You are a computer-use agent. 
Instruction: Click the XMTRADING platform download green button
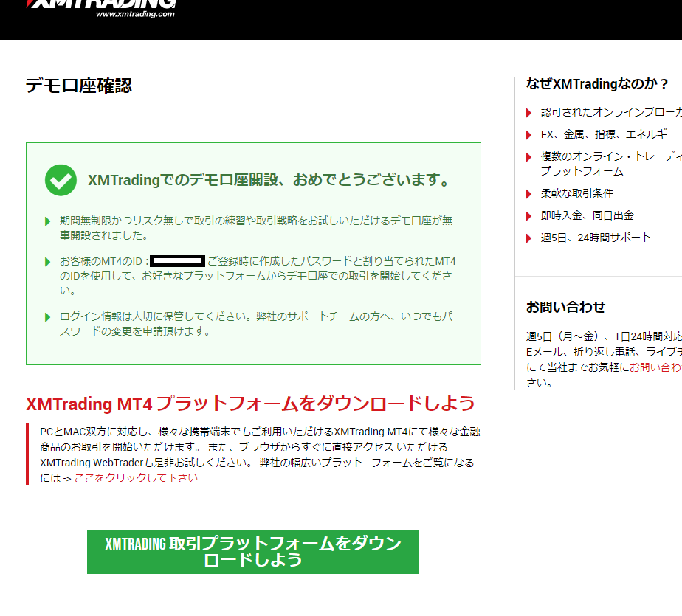click(252, 551)
